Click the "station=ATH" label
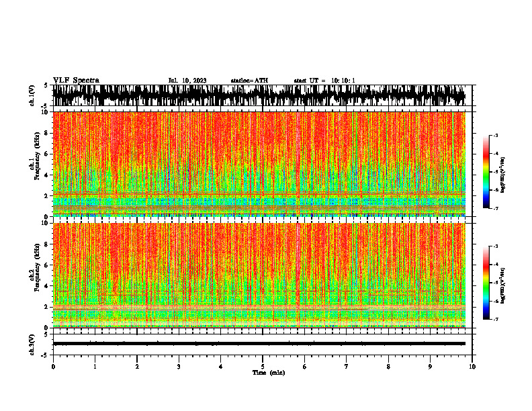 click(x=249, y=81)
